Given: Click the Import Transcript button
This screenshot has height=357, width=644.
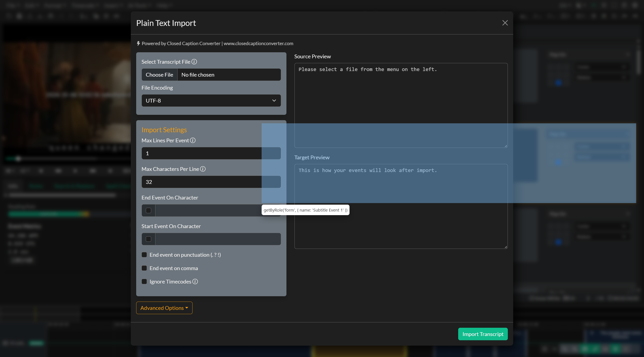Looking at the screenshot, I should [x=483, y=334].
